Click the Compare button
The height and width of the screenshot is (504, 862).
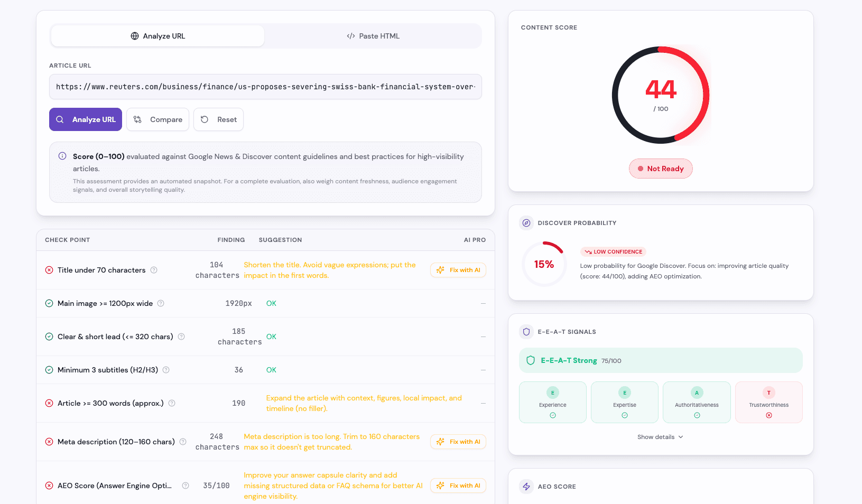(x=157, y=119)
